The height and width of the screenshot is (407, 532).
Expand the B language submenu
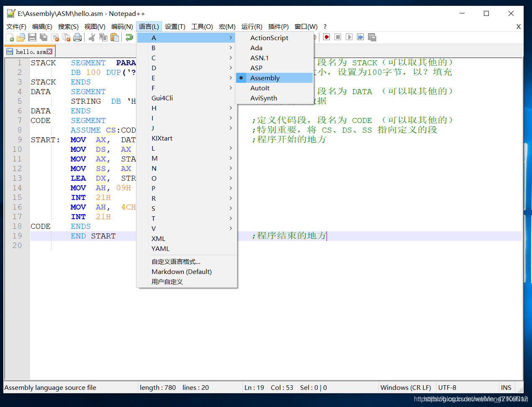coord(186,48)
